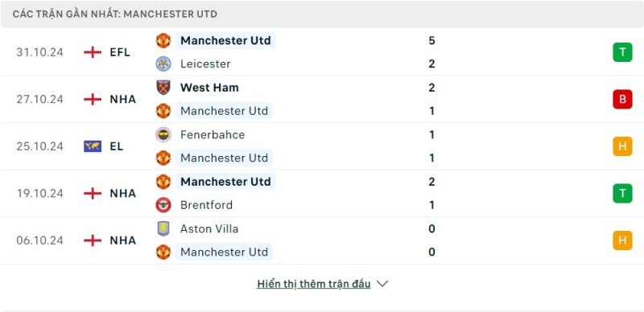Click the Leicester club crest icon
The height and width of the screenshot is (312, 644).
coord(163,64)
